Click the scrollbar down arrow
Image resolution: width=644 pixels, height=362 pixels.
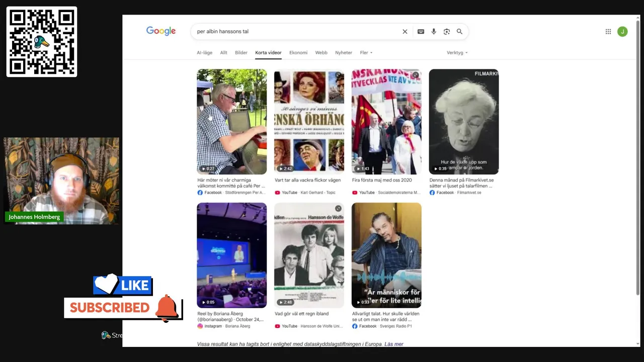tap(638, 344)
